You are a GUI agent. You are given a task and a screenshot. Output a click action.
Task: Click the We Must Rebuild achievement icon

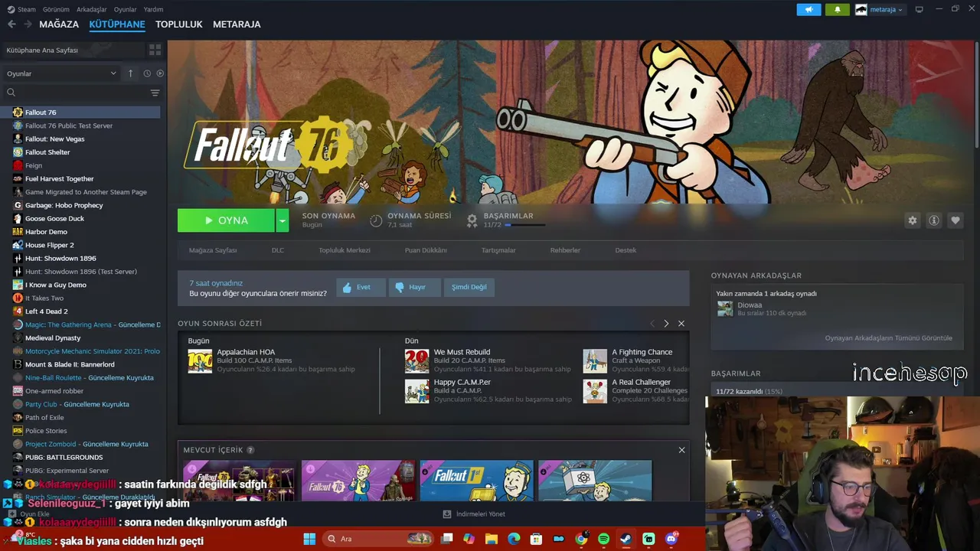click(x=416, y=361)
